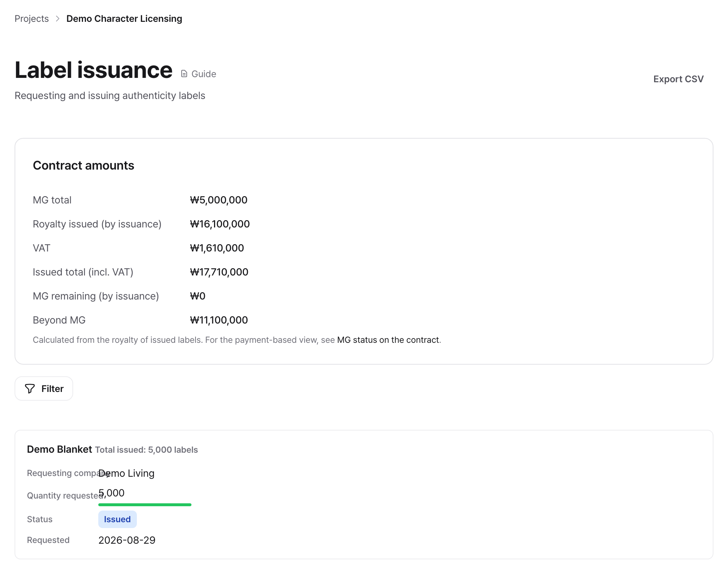The height and width of the screenshot is (575, 728).
Task: Click the Requesting and issuing authenticity labels subtitle
Action: point(110,96)
